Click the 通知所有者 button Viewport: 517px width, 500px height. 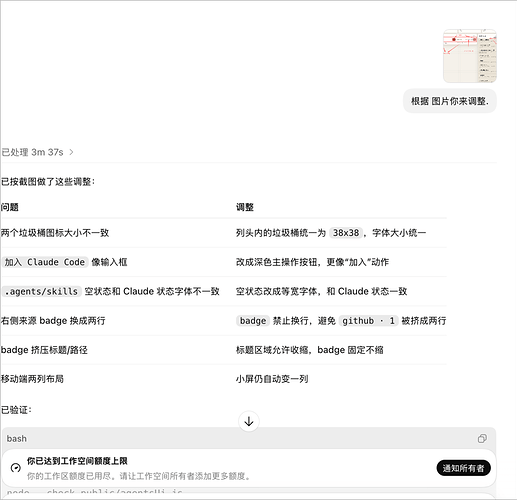pos(463,468)
